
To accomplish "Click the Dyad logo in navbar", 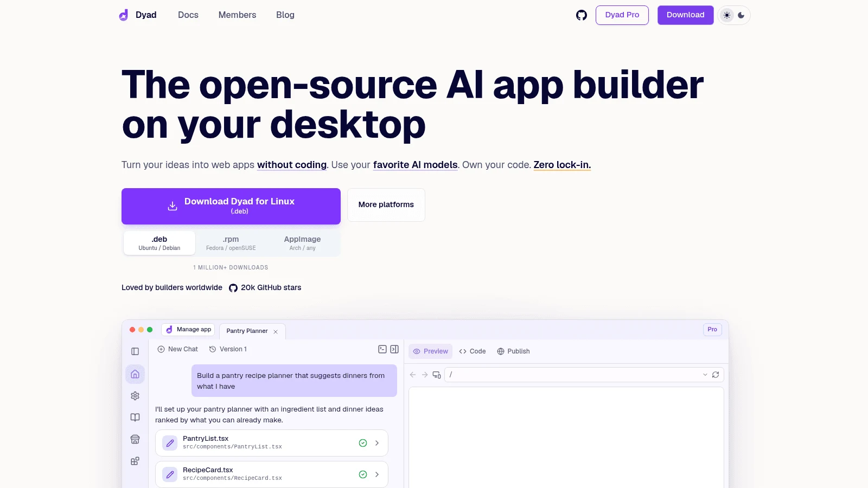I will (138, 15).
